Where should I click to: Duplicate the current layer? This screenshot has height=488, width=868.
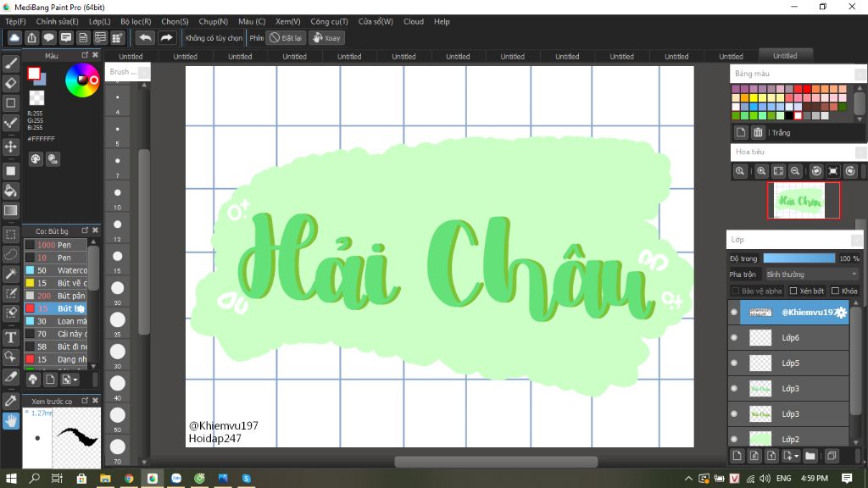tap(832, 456)
